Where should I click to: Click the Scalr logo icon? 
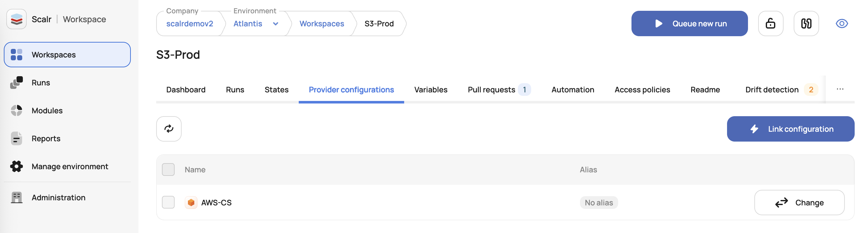click(17, 19)
